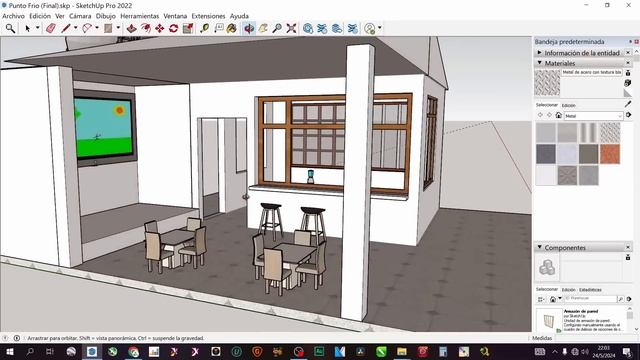Open the Edición menu

point(40,16)
